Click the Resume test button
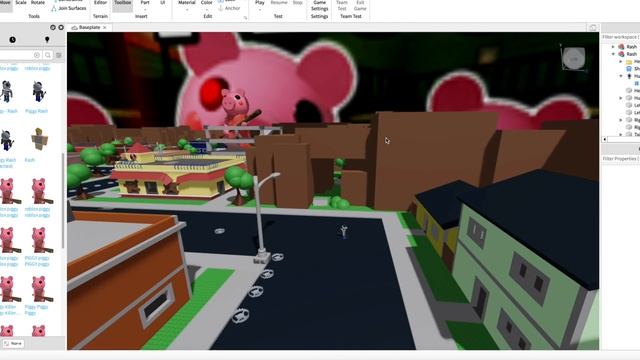The image size is (640, 360). [279, 3]
